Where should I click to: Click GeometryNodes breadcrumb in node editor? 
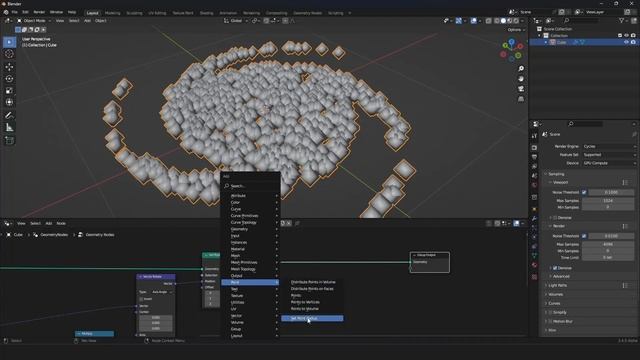coord(51,235)
